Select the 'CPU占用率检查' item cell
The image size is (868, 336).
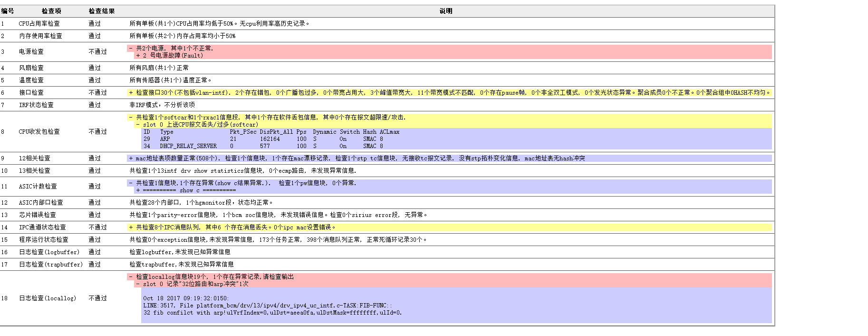(x=39, y=23)
